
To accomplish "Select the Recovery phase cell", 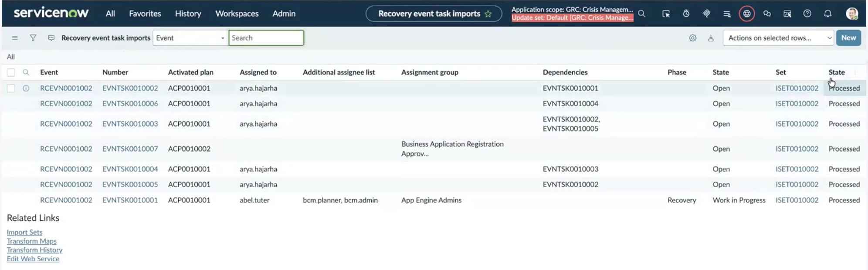I will coord(682,200).
